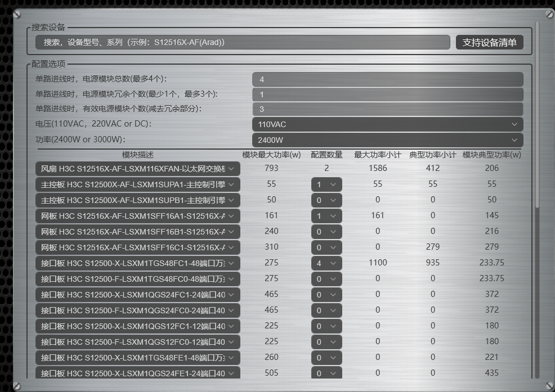
Task: Change quantity selector for LSXM1QGS24FE1 row
Action: tap(326, 372)
